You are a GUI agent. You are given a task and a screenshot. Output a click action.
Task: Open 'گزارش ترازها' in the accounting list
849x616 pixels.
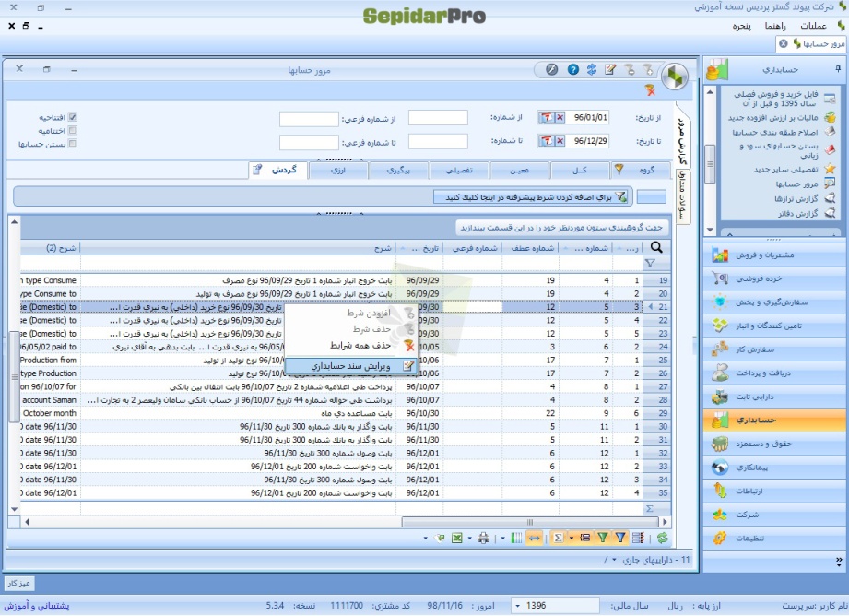[x=796, y=199]
